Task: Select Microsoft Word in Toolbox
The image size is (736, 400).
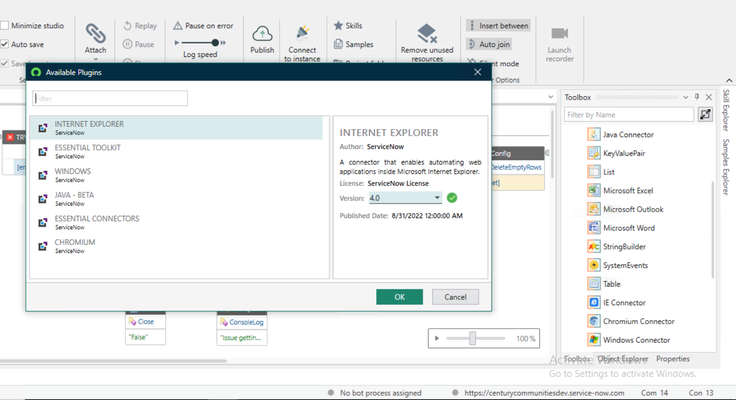Action: 621,228
